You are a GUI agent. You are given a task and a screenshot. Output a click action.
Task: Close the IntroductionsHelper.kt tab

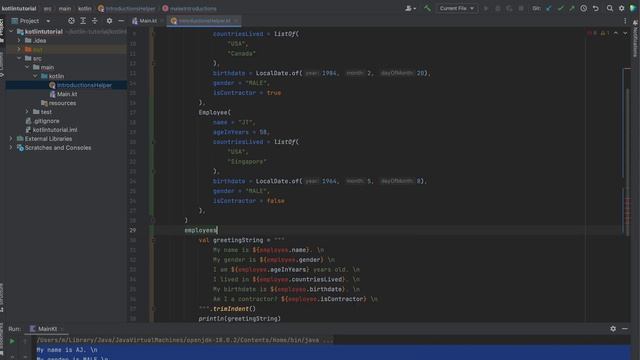[x=236, y=21]
